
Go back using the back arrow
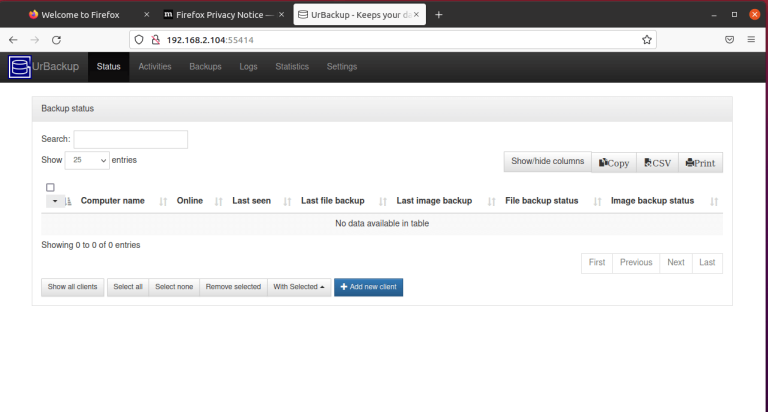tap(13, 40)
